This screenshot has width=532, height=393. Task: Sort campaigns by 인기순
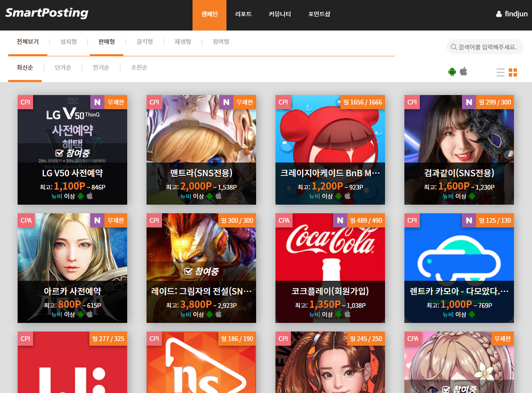101,68
